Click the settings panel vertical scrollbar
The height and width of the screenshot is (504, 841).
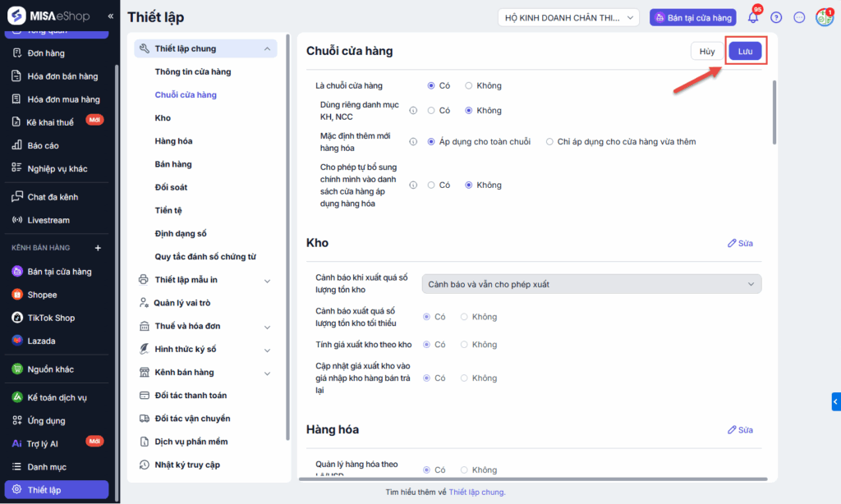pos(774,113)
